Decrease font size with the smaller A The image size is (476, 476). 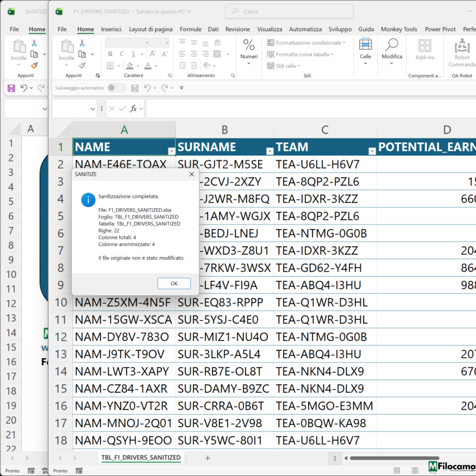coord(165,54)
